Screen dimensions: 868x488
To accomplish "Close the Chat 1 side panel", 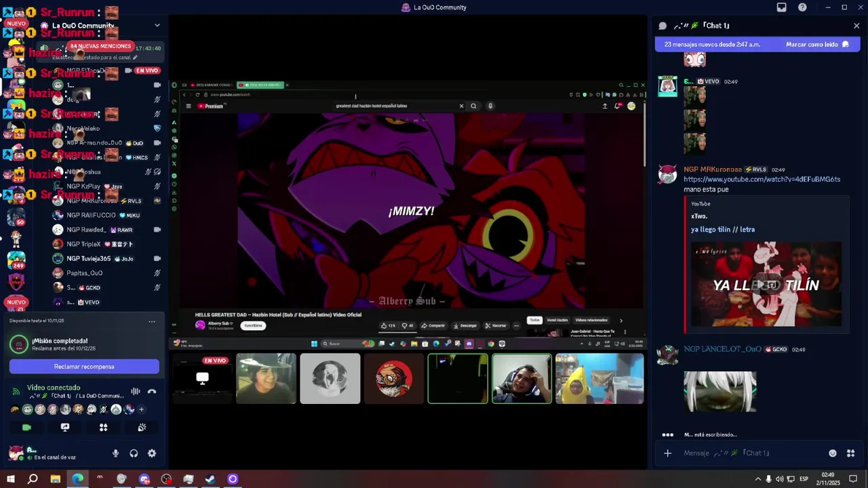I will pyautogui.click(x=856, y=26).
